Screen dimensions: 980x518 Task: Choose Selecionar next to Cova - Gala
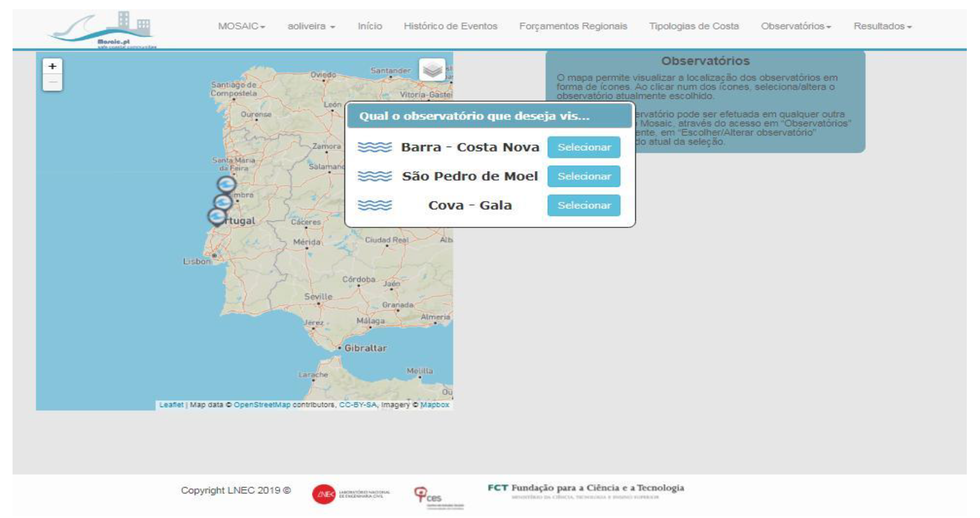[x=584, y=206]
